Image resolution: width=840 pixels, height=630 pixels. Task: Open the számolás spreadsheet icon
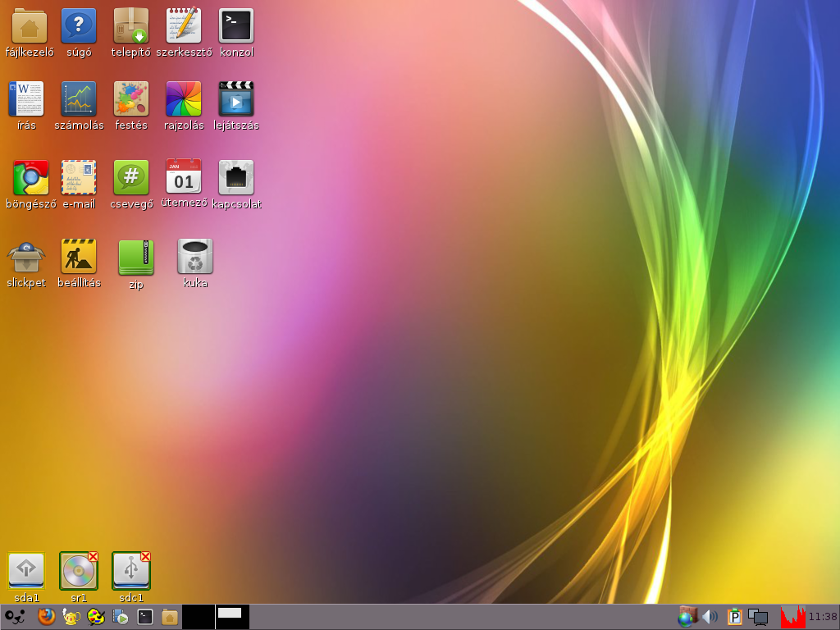[x=79, y=98]
